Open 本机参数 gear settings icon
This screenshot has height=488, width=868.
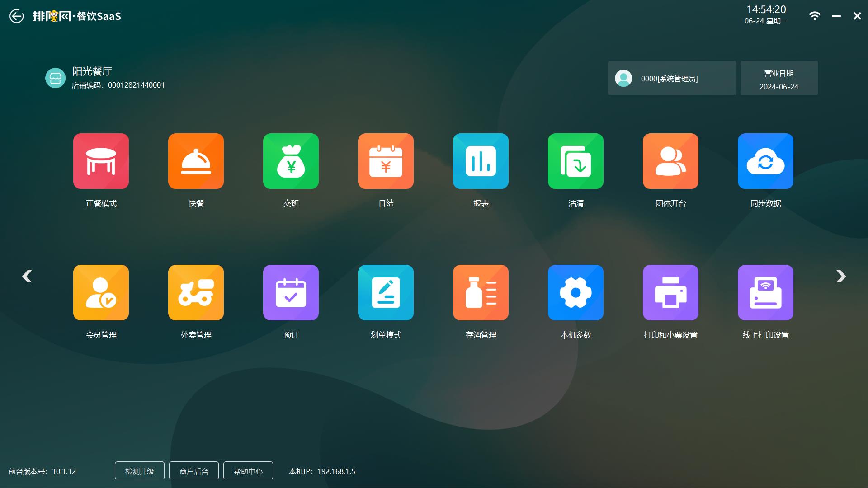(576, 292)
